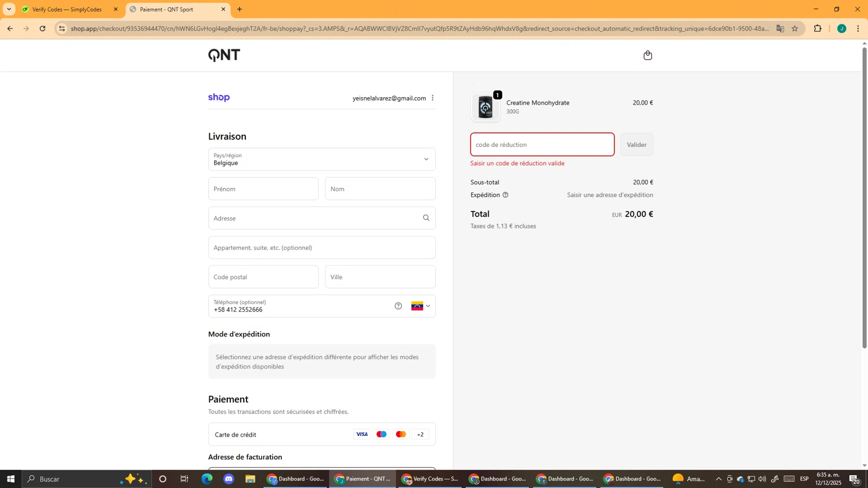Open Task View in the taskbar
The width and height of the screenshot is (868, 488).
pyautogui.click(x=185, y=479)
